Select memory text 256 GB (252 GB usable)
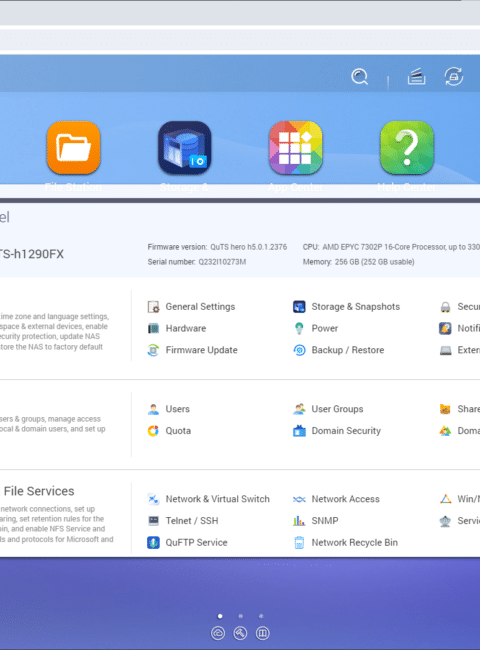 (374, 262)
